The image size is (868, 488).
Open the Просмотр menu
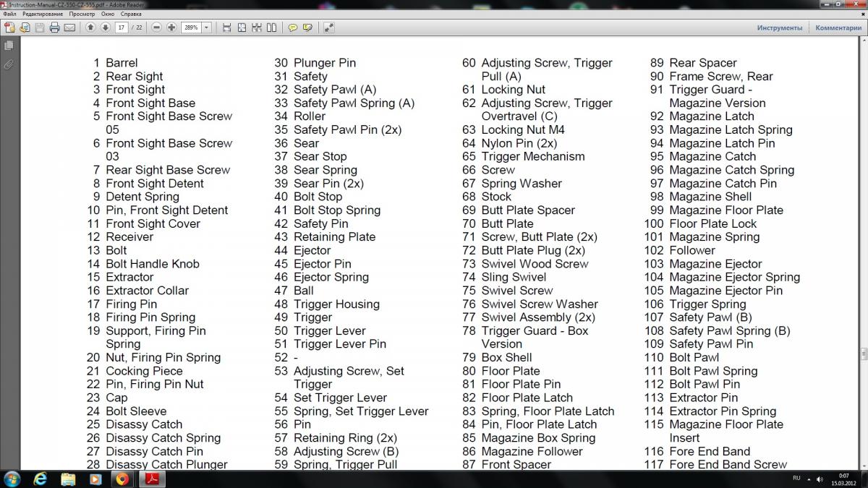coord(82,14)
